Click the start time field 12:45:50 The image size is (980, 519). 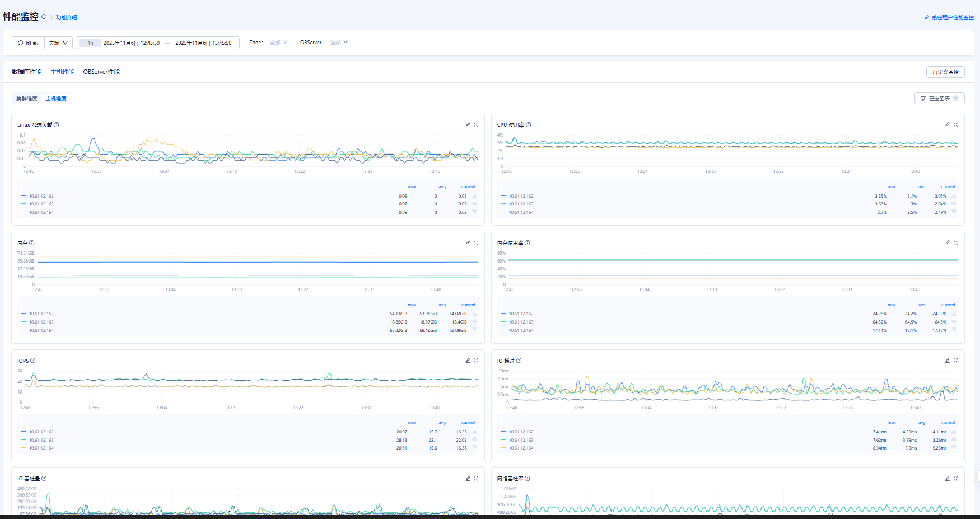[132, 43]
